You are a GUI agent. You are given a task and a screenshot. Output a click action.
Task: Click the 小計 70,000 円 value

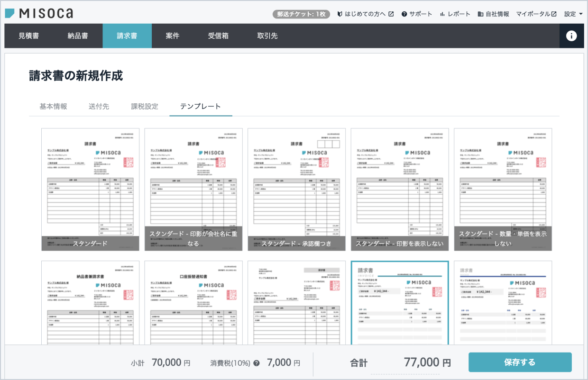pos(171,363)
